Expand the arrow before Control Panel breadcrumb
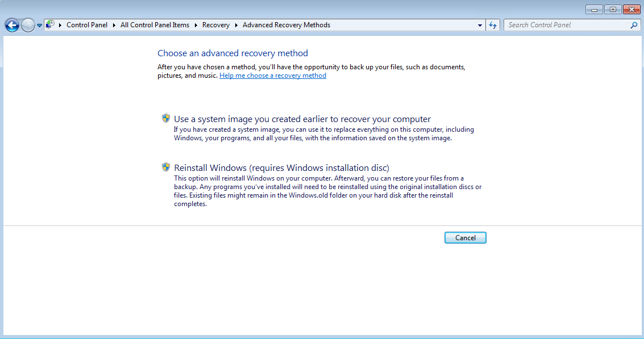 pyautogui.click(x=60, y=25)
